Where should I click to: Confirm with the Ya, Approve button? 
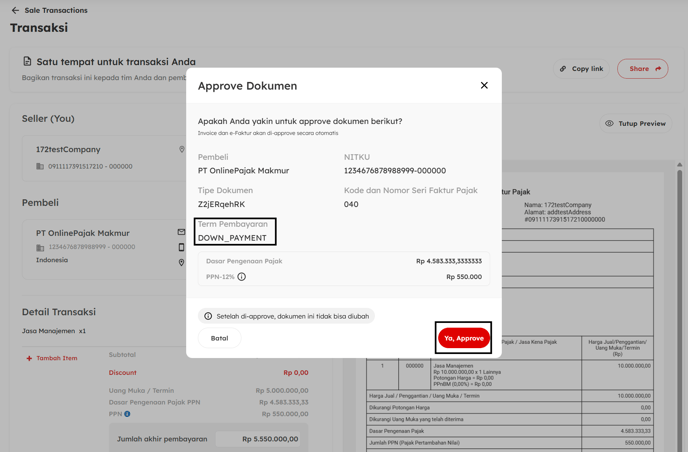(464, 338)
